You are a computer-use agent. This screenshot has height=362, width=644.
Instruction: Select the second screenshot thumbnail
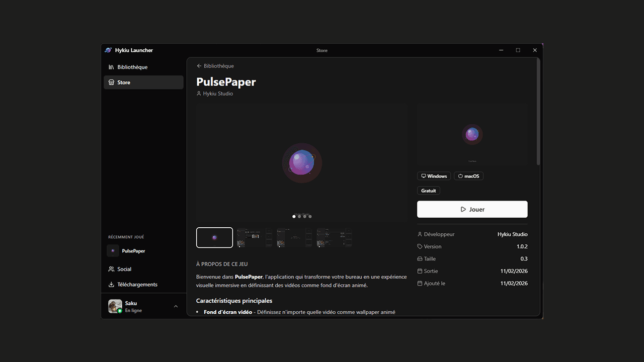pos(255,237)
